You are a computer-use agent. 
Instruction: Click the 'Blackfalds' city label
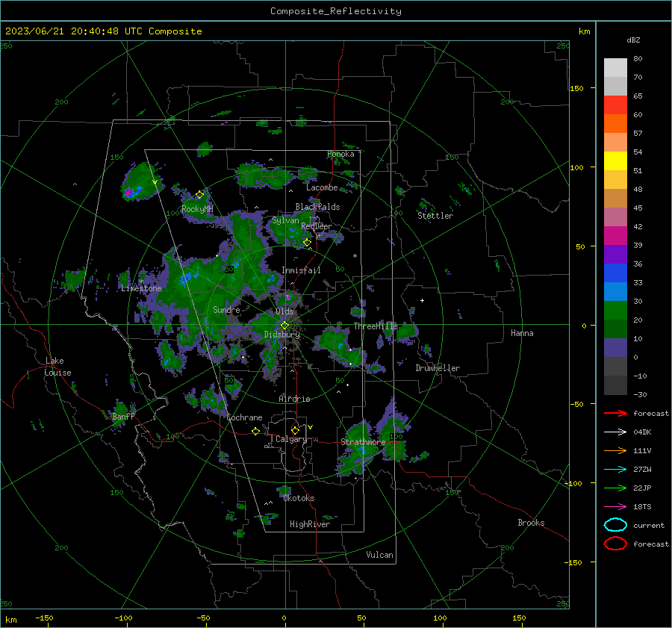[317, 207]
